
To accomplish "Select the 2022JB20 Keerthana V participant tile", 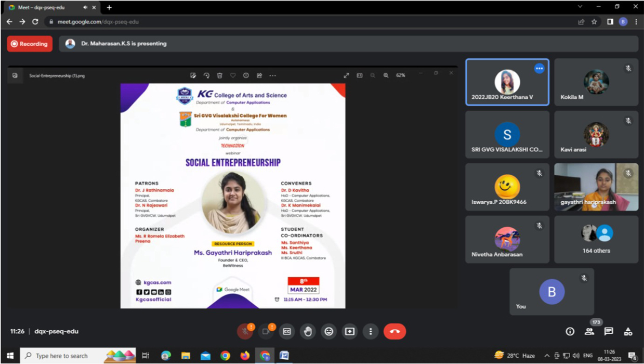I will (x=507, y=82).
